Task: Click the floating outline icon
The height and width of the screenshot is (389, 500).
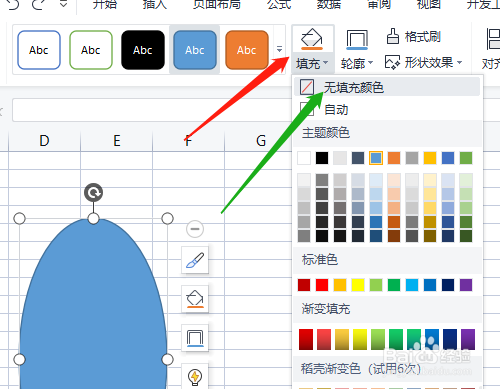Action: (x=195, y=338)
